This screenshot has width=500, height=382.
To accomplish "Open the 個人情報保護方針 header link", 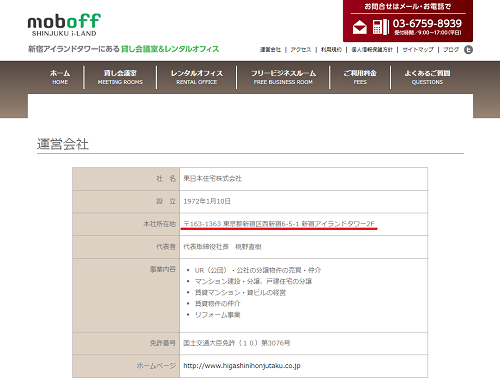I will point(372,50).
